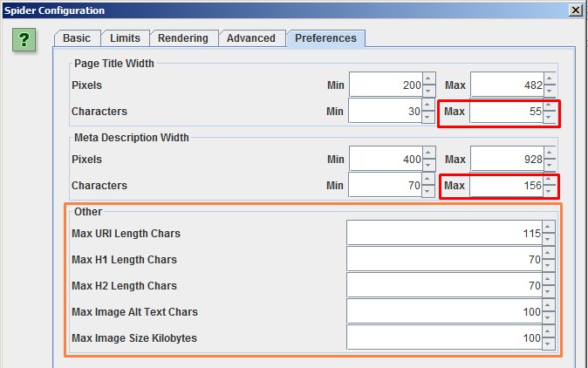Decrease Max H2 Length Chars value
This screenshot has height=368, width=588.
click(x=548, y=291)
